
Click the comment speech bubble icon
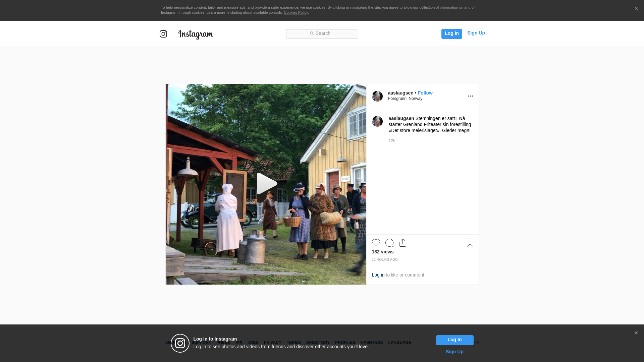click(389, 243)
